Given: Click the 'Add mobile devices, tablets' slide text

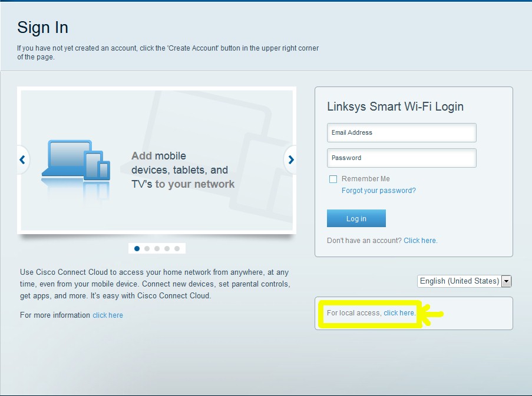Looking at the screenshot, I should coord(183,170).
